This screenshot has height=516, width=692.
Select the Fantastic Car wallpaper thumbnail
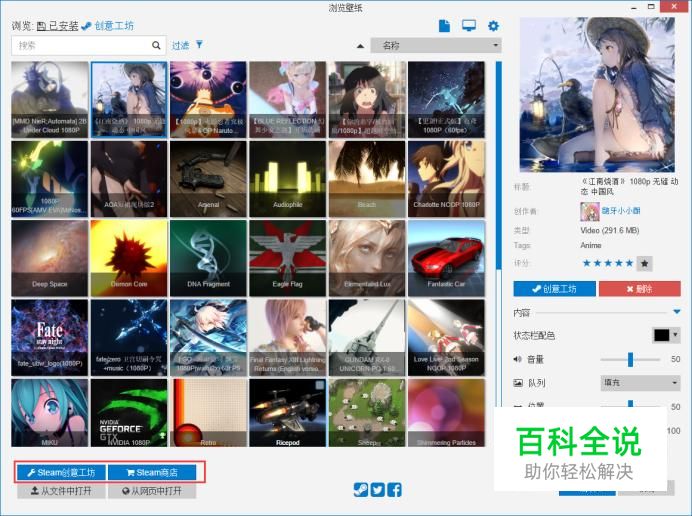[x=446, y=258]
